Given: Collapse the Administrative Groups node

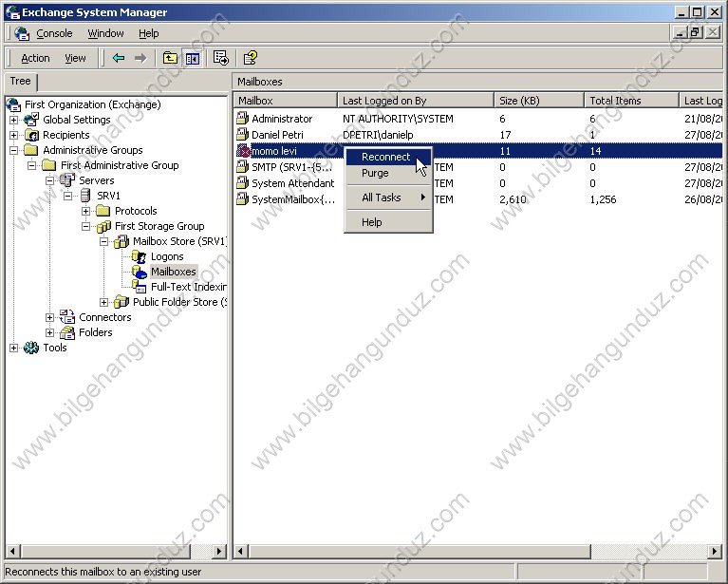Looking at the screenshot, I should point(14,150).
